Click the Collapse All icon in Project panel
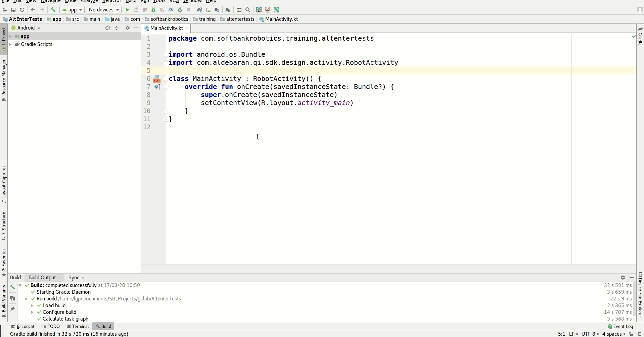Image resolution: width=644 pixels, height=337 pixels. click(117, 28)
